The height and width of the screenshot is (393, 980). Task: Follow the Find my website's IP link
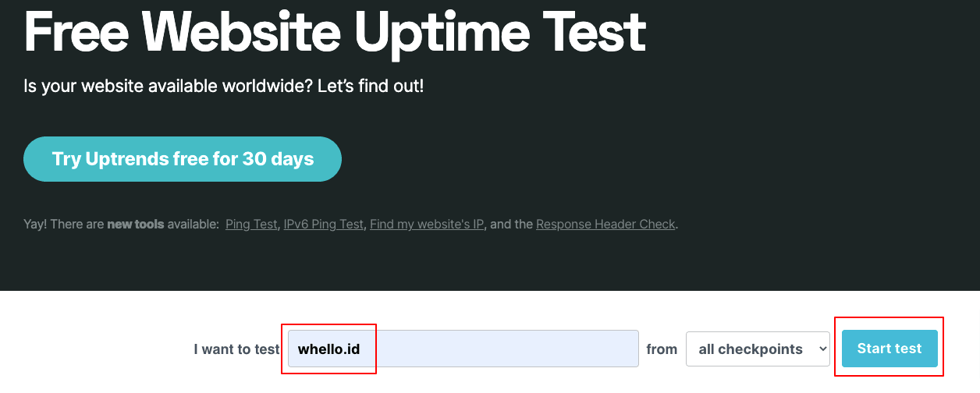click(427, 225)
